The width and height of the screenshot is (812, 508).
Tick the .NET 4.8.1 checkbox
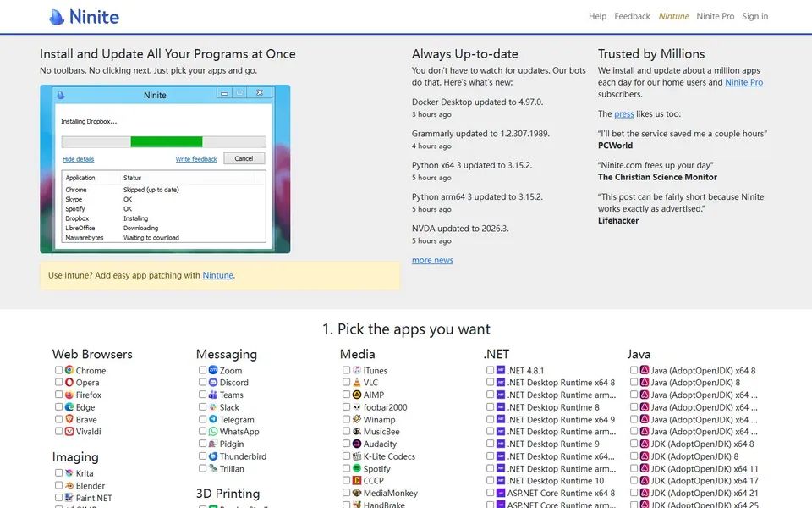[x=490, y=370]
